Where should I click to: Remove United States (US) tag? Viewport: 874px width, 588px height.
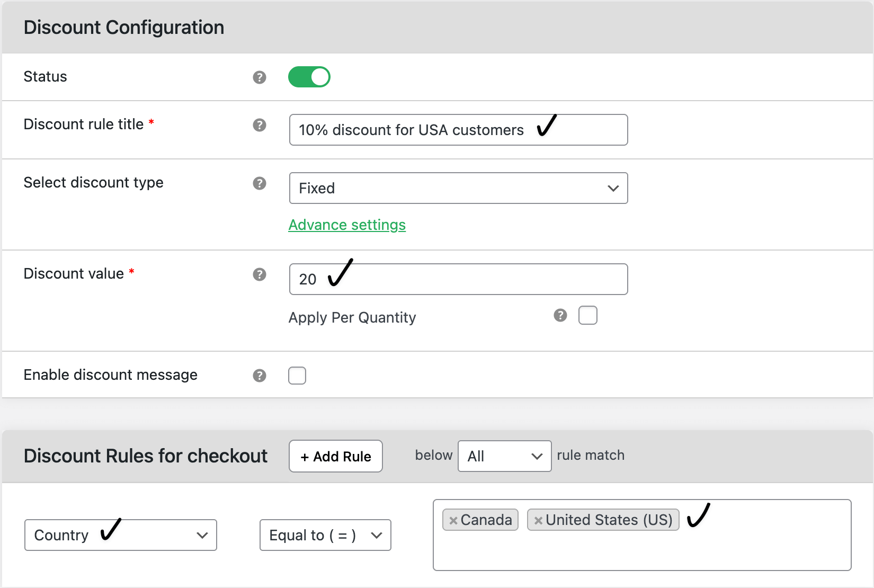(538, 521)
